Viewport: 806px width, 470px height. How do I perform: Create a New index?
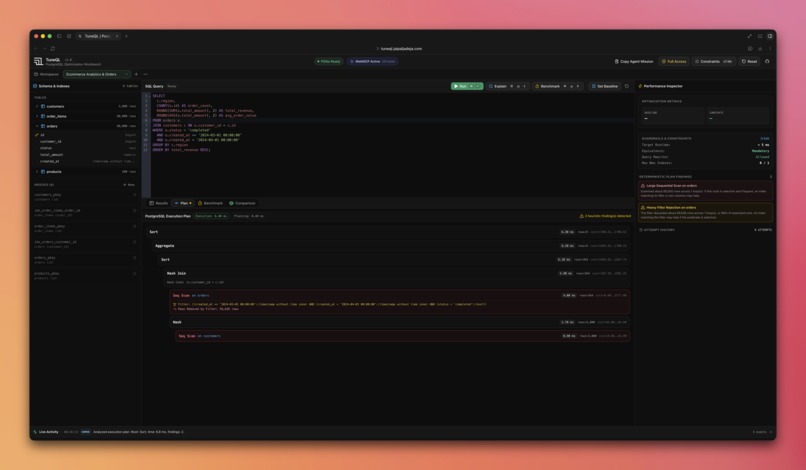click(x=129, y=185)
